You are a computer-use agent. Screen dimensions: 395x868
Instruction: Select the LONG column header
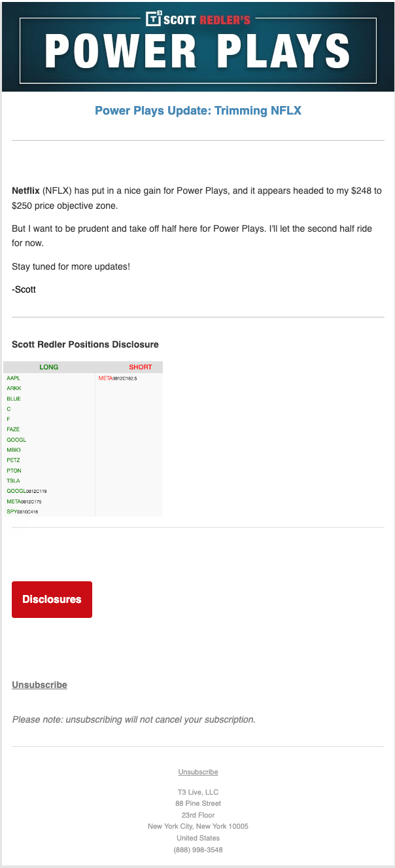(49, 367)
